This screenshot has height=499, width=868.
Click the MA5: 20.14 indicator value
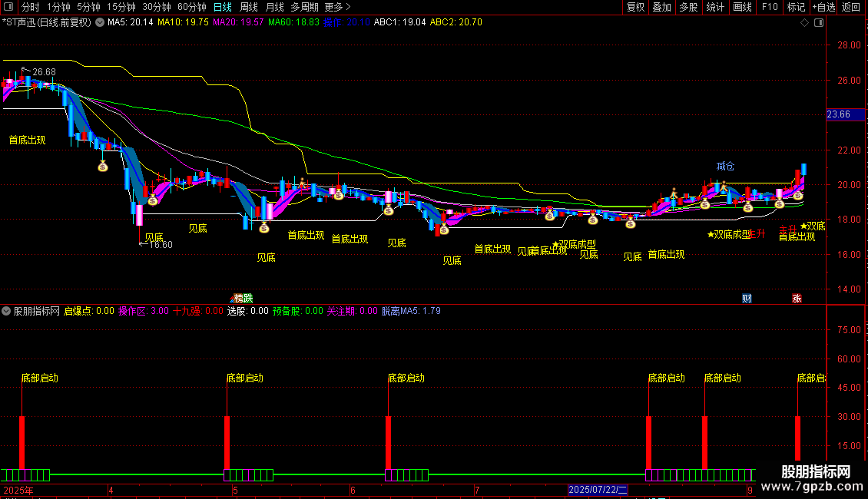tap(130, 23)
